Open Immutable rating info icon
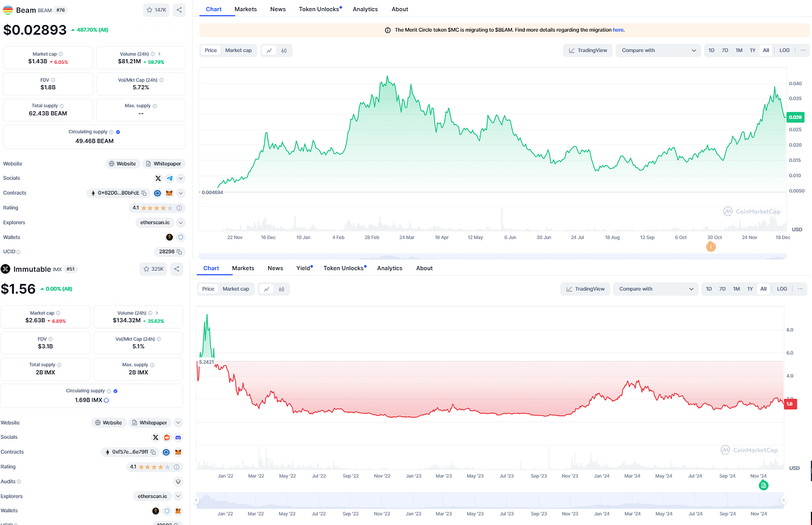812x525 pixels. click(x=177, y=467)
